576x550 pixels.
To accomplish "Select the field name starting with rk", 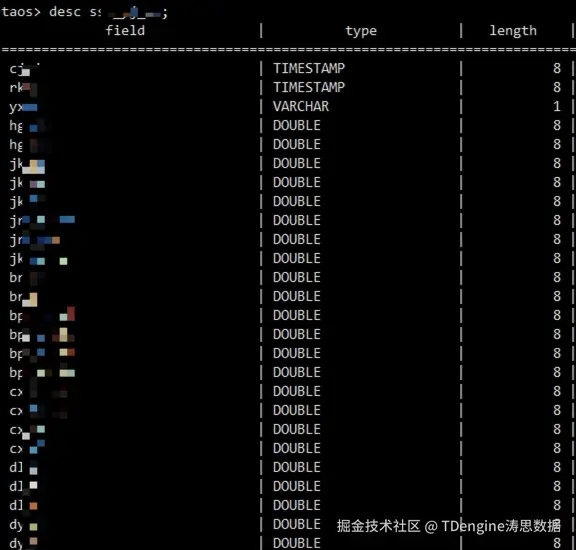I will click(x=23, y=88).
